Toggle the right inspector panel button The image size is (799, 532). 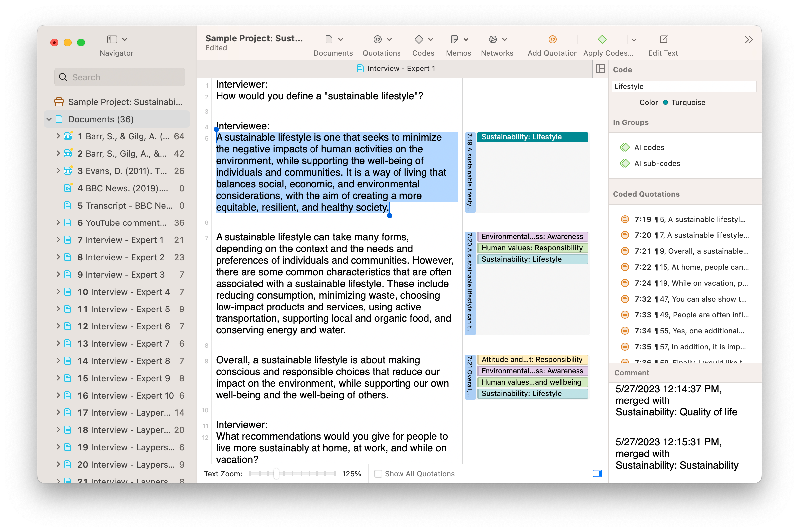point(597,473)
